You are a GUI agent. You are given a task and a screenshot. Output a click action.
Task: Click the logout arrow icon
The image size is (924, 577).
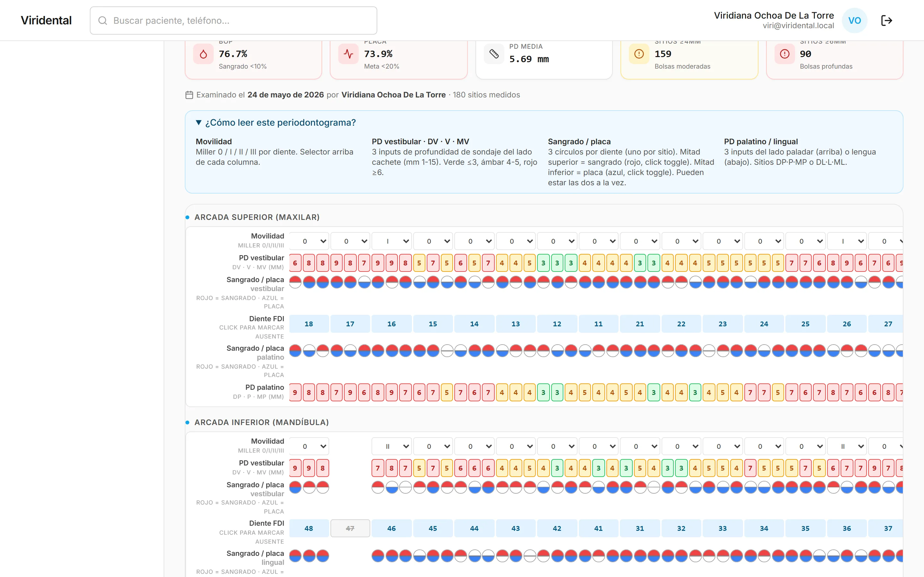[886, 20]
